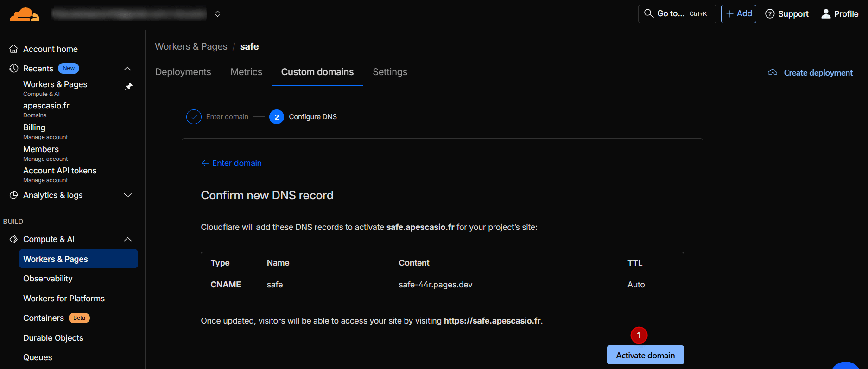This screenshot has height=369, width=868.
Task: Click the Activate domain button
Action: pyautogui.click(x=645, y=355)
